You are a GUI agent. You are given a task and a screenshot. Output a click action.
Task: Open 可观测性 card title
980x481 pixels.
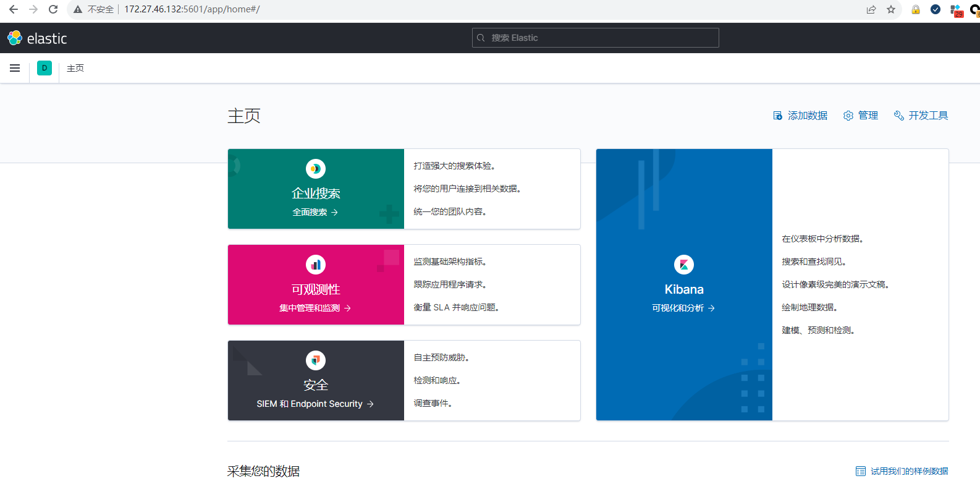click(316, 289)
